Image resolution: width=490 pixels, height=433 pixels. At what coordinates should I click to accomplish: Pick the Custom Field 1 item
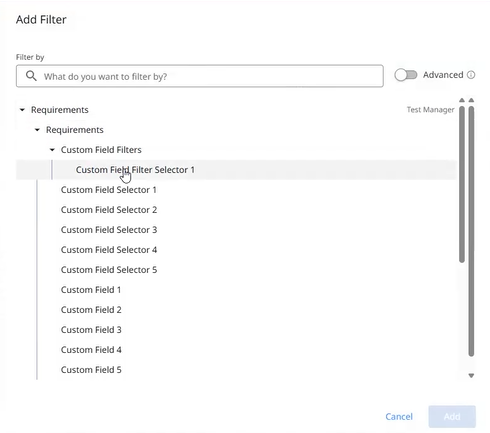pos(91,290)
